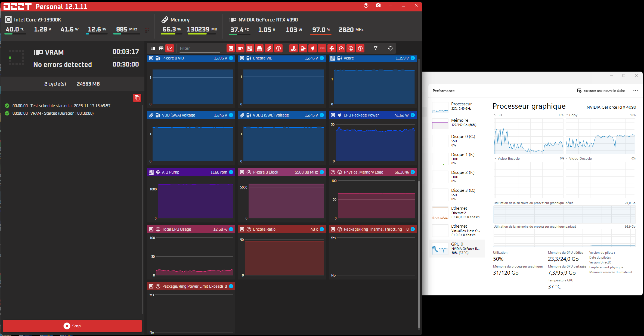Toggle the voltage sensor type filter

coord(303,48)
